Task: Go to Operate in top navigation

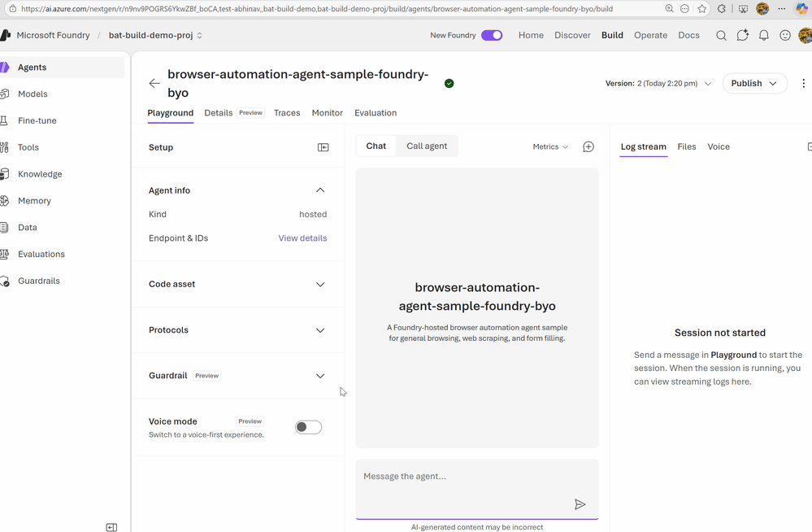Action: point(650,35)
